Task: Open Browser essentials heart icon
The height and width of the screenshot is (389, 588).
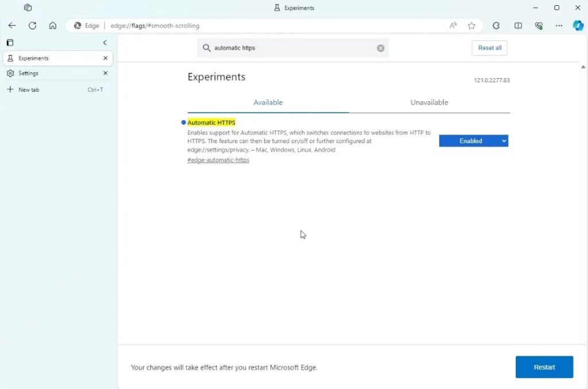Action: 539,26
